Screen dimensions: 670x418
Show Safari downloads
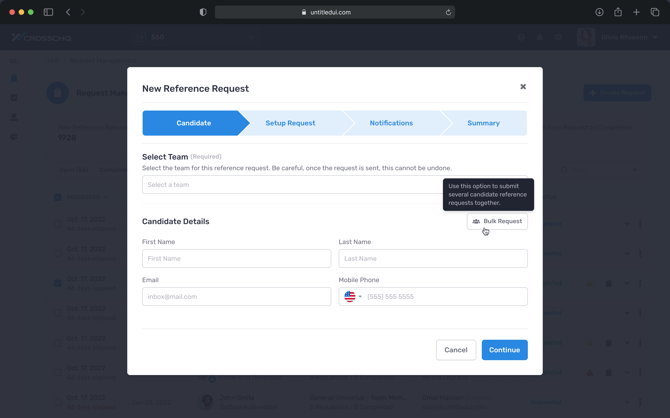599,12
